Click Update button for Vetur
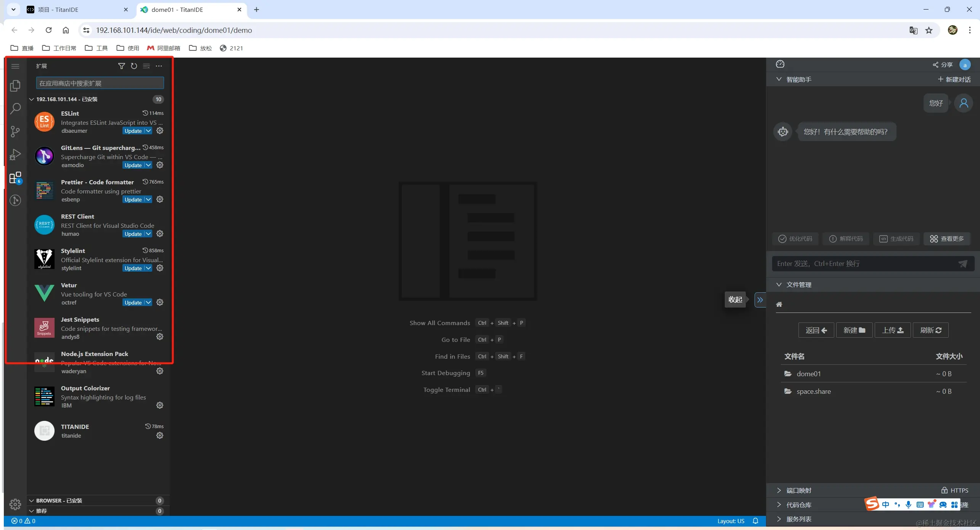 pyautogui.click(x=133, y=303)
